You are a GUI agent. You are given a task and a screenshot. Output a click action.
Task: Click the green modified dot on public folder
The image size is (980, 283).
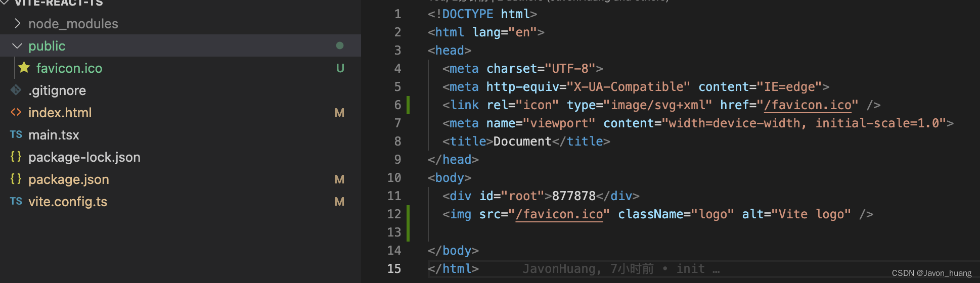coord(340,45)
